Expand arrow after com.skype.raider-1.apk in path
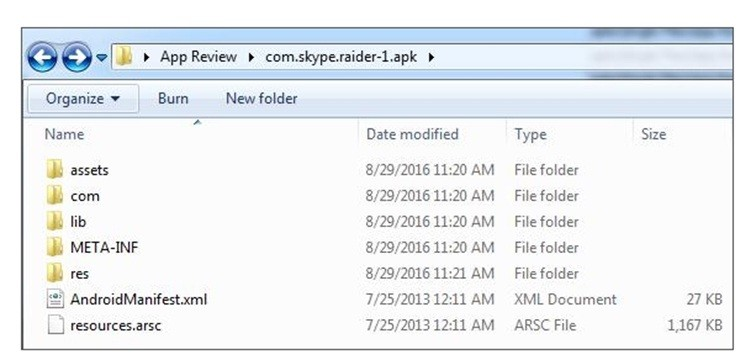 [x=431, y=57]
